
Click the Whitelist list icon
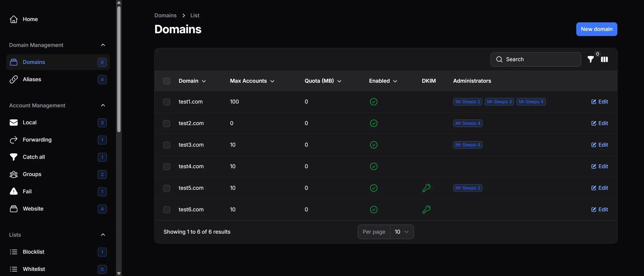(14, 269)
